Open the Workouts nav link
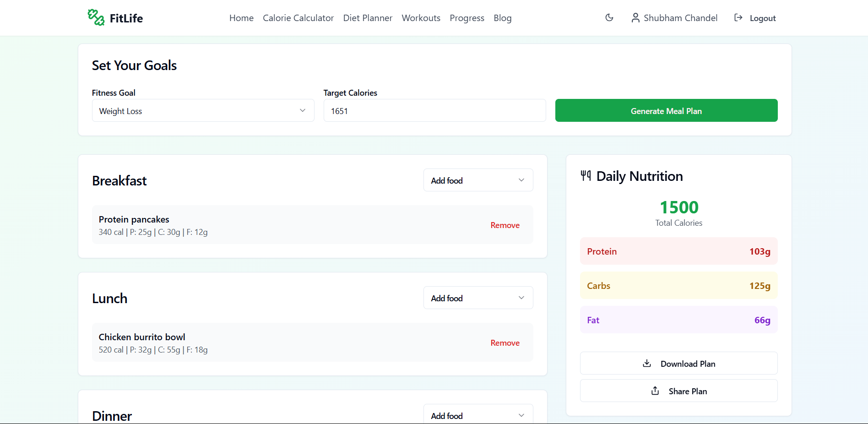 421,18
